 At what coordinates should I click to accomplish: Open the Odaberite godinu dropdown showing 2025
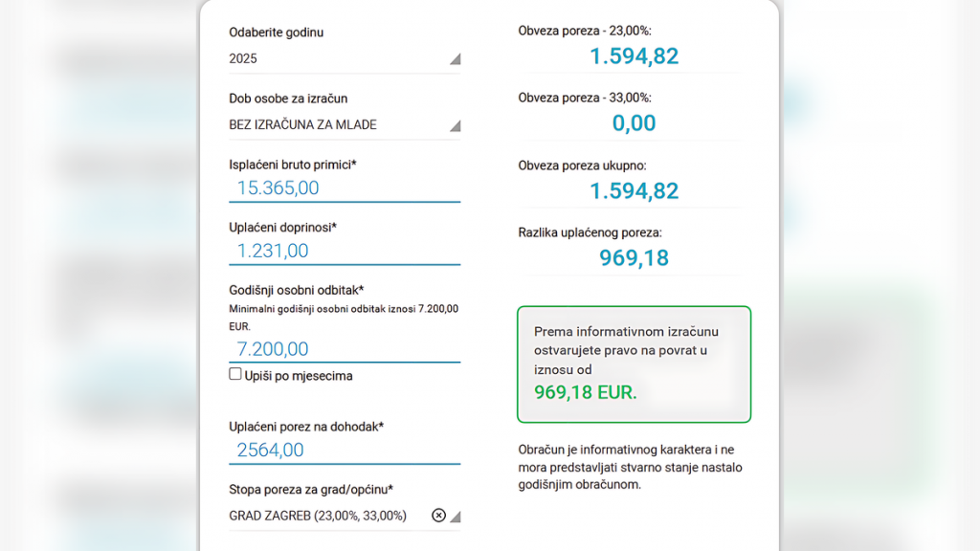335,58
